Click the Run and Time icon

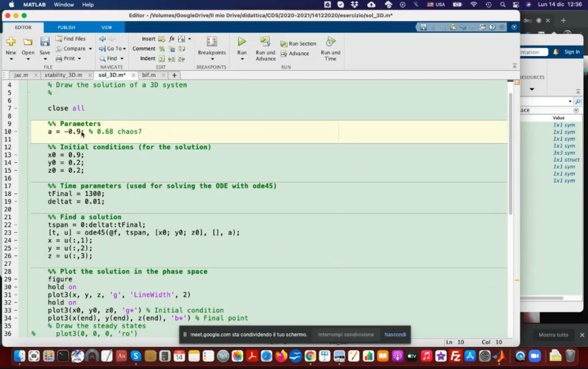coord(330,42)
